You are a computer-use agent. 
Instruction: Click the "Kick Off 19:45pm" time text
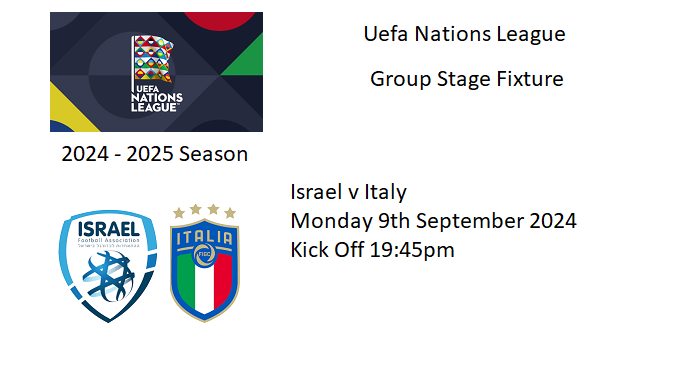pos(372,250)
